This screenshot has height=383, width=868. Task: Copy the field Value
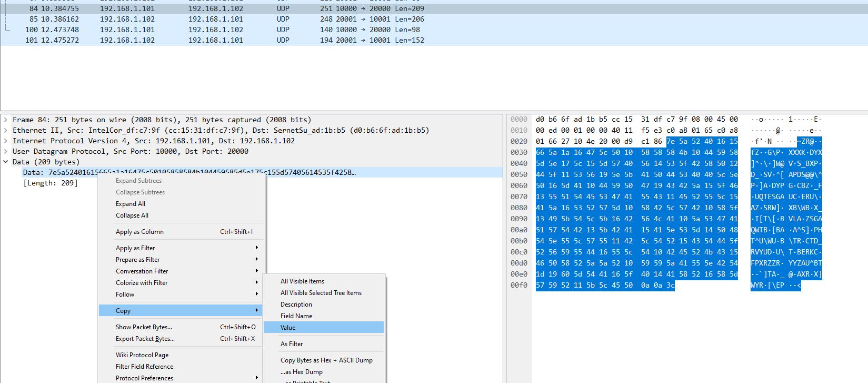point(324,327)
